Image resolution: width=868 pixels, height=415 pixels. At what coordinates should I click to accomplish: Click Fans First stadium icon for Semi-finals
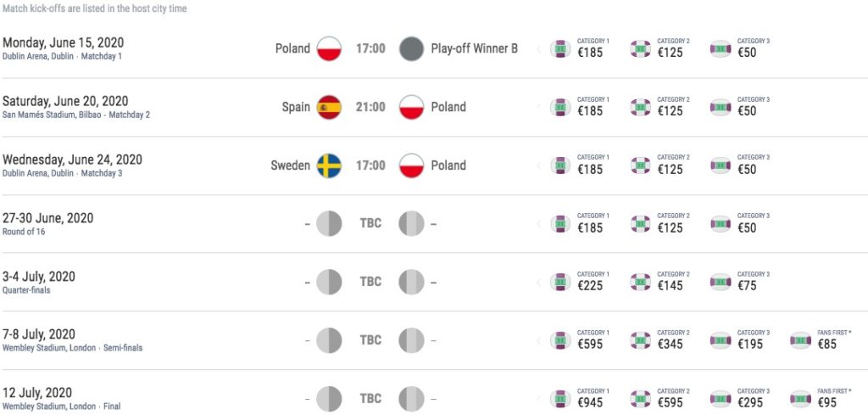800,340
